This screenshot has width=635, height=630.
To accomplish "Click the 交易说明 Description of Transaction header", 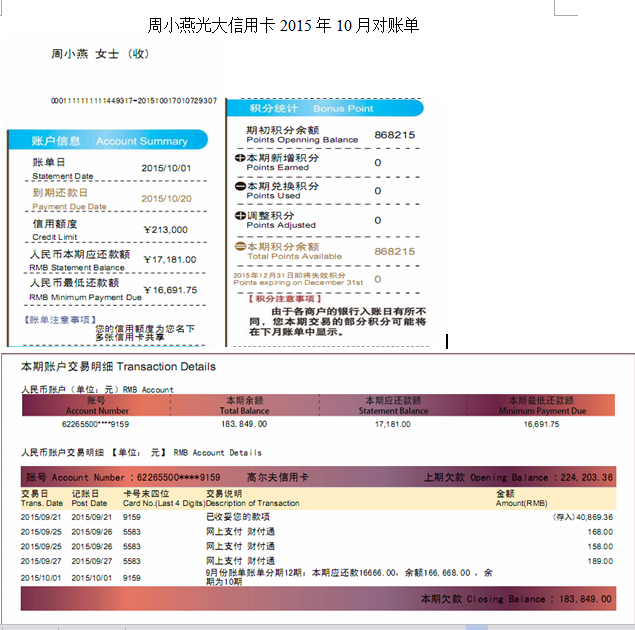I will click(252, 498).
